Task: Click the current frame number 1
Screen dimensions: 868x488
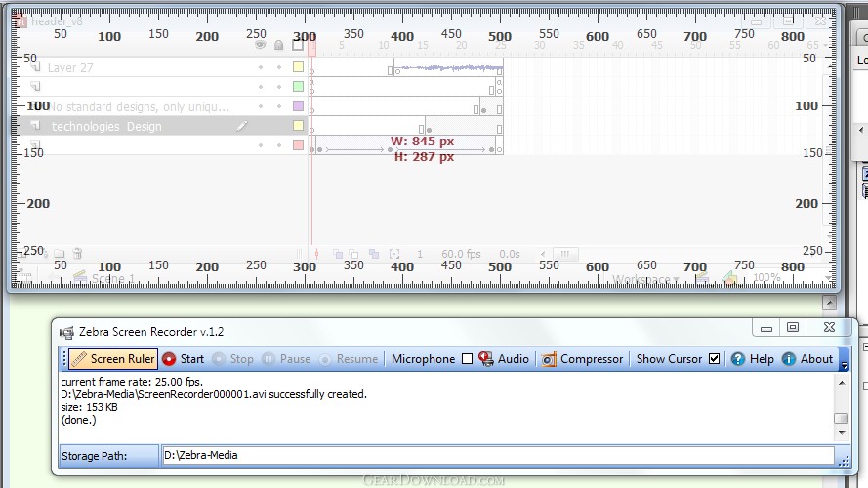Action: pyautogui.click(x=420, y=254)
